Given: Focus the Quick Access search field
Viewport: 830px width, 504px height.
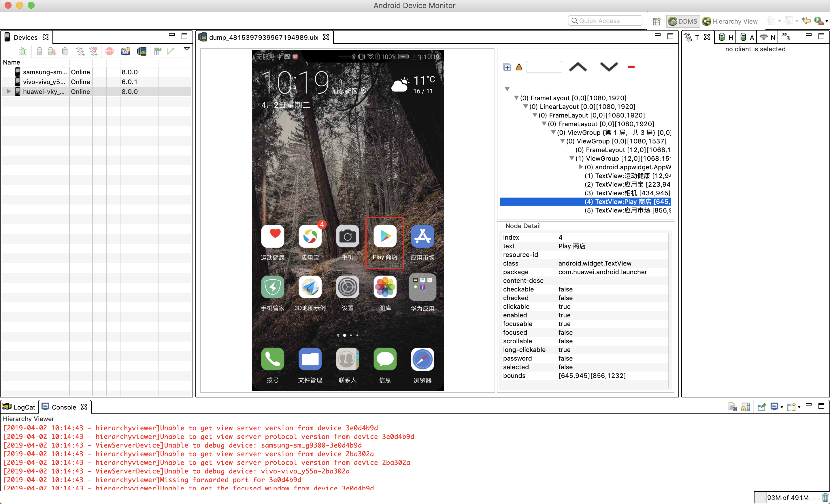Looking at the screenshot, I should click(x=605, y=21).
